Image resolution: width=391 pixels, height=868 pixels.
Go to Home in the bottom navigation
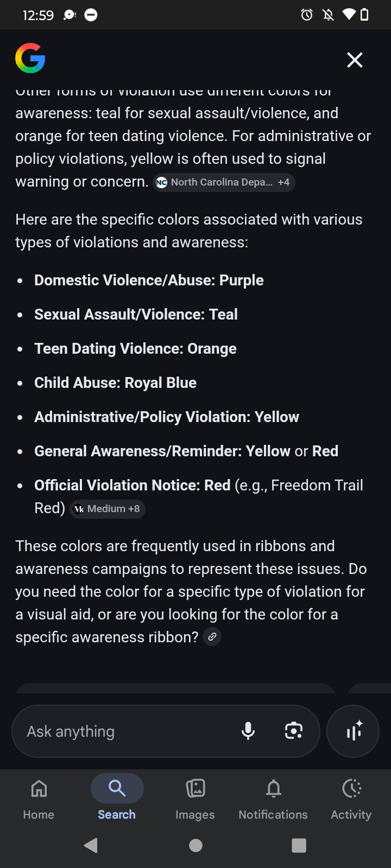click(x=39, y=797)
